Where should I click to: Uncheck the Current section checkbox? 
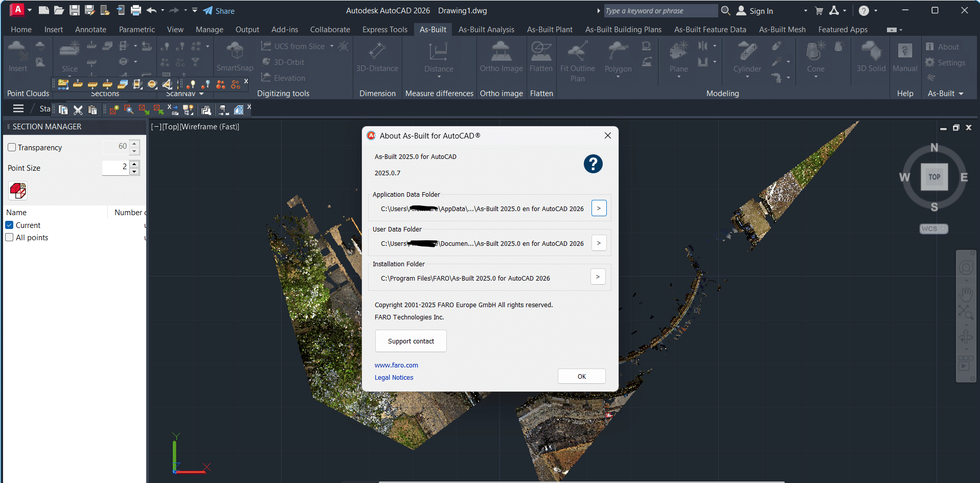[x=9, y=225]
